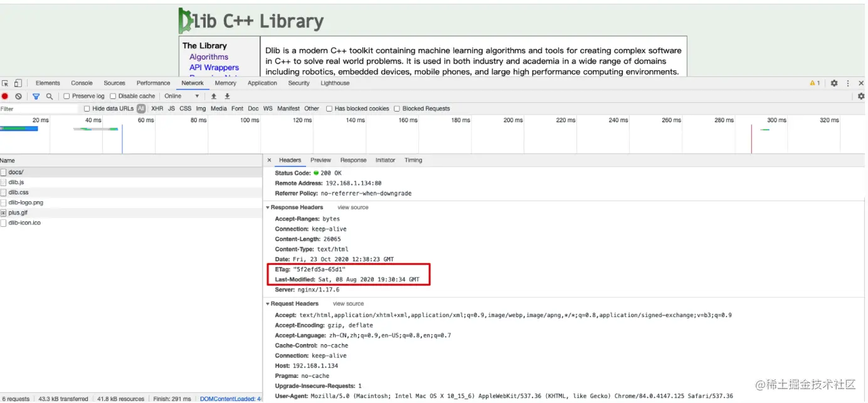
Task: Check Hide data URLs option
Action: tap(87, 109)
